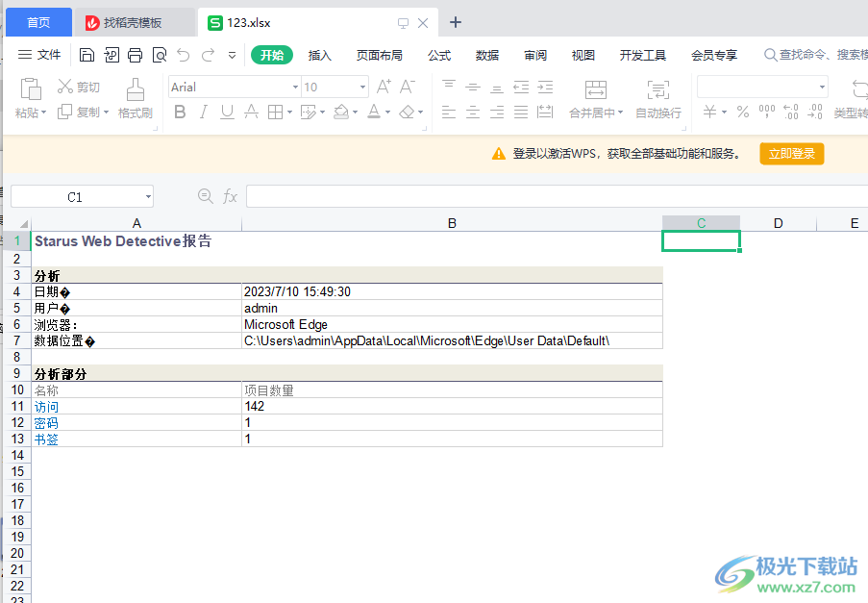Click the increase indent icon
The height and width of the screenshot is (603, 868).
tap(545, 87)
